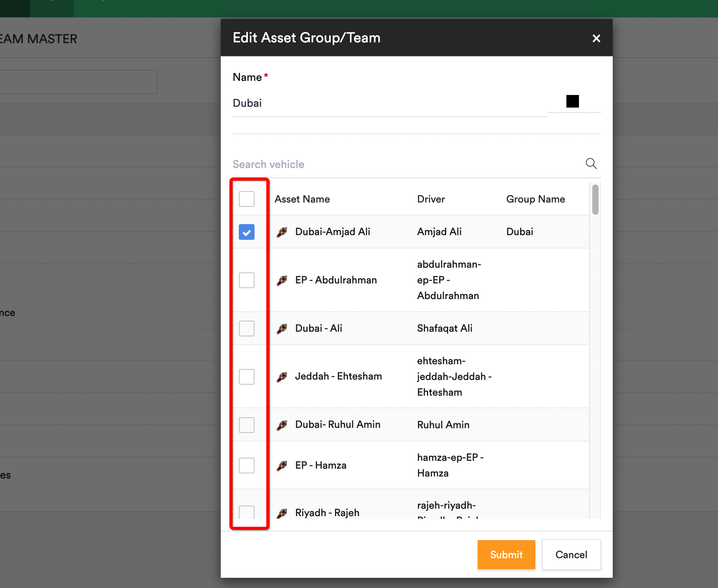
Task: Check the Riyadh - Rajeh checkbox
Action: [x=247, y=512]
